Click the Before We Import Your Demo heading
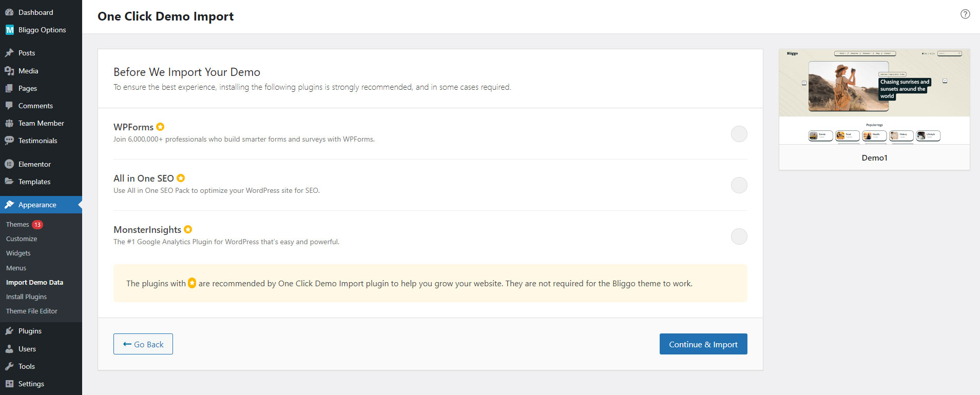980x395 pixels. (x=187, y=72)
